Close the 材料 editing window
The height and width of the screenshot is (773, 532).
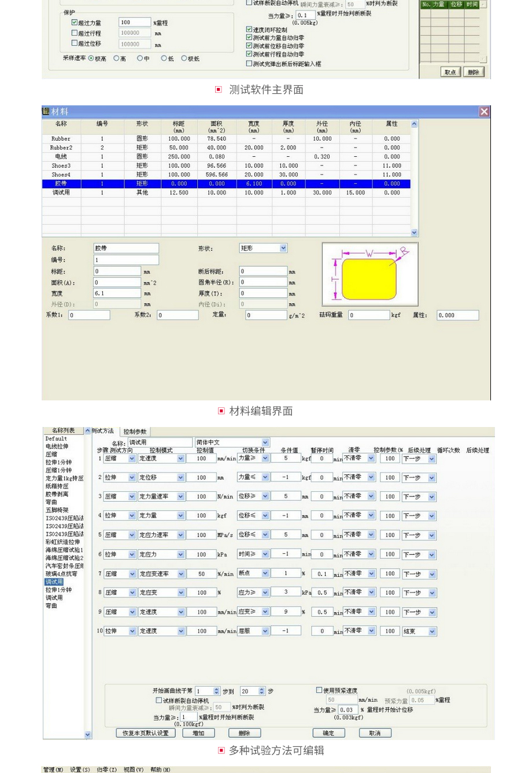click(484, 112)
